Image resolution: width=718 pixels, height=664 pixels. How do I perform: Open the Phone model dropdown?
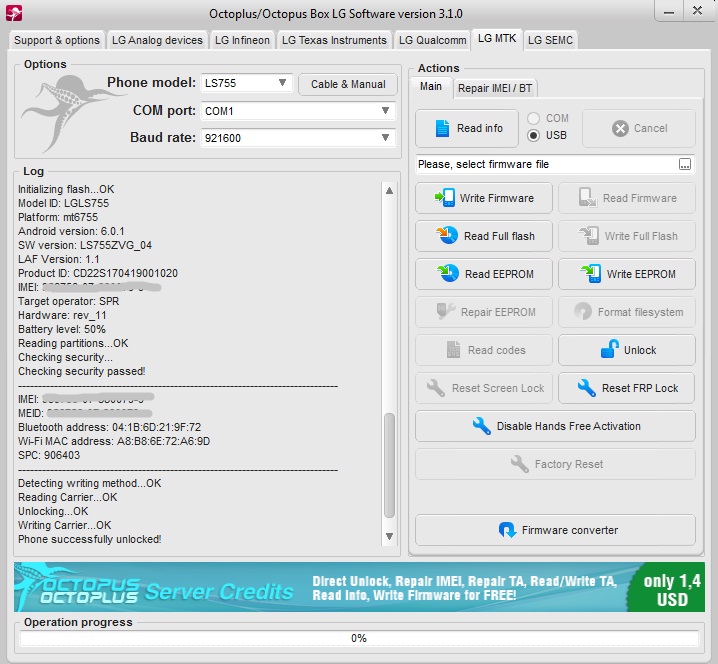(x=247, y=83)
